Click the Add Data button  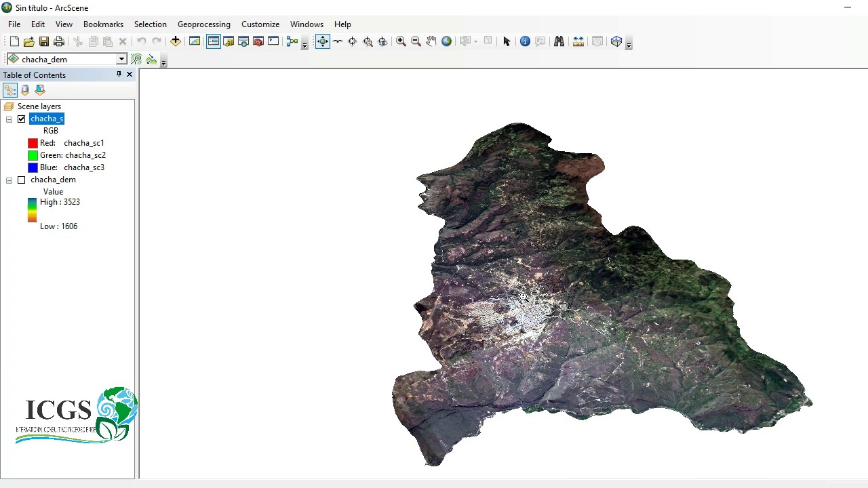[176, 41]
